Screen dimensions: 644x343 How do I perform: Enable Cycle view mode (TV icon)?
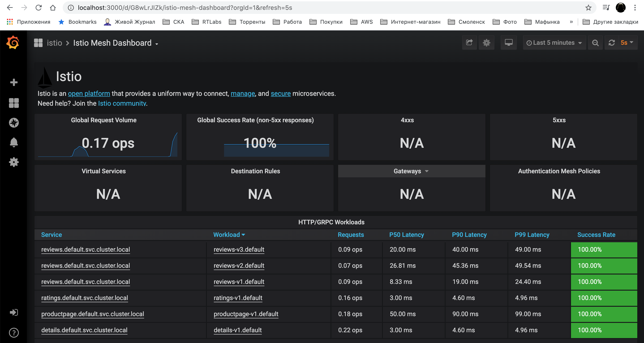[x=509, y=43]
